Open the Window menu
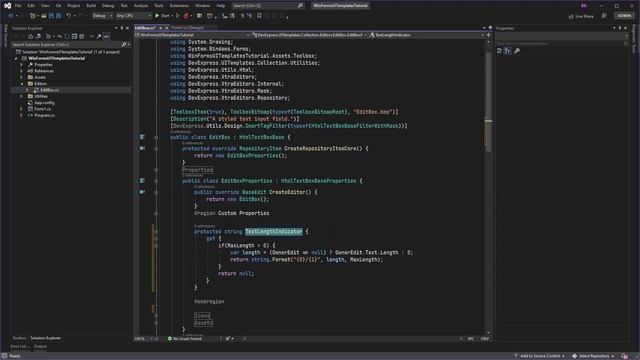Viewport: 640px width, 360px height. pyautogui.click(x=202, y=6)
